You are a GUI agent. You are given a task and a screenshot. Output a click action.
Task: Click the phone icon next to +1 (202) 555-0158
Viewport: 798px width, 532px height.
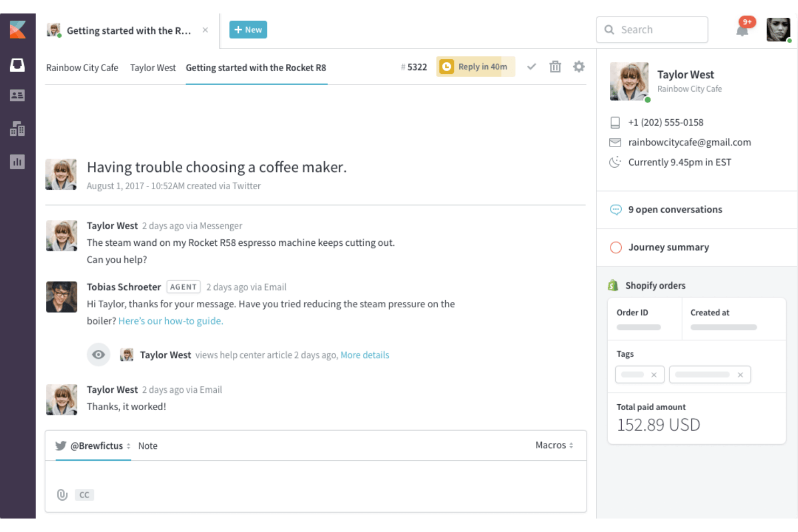click(615, 123)
